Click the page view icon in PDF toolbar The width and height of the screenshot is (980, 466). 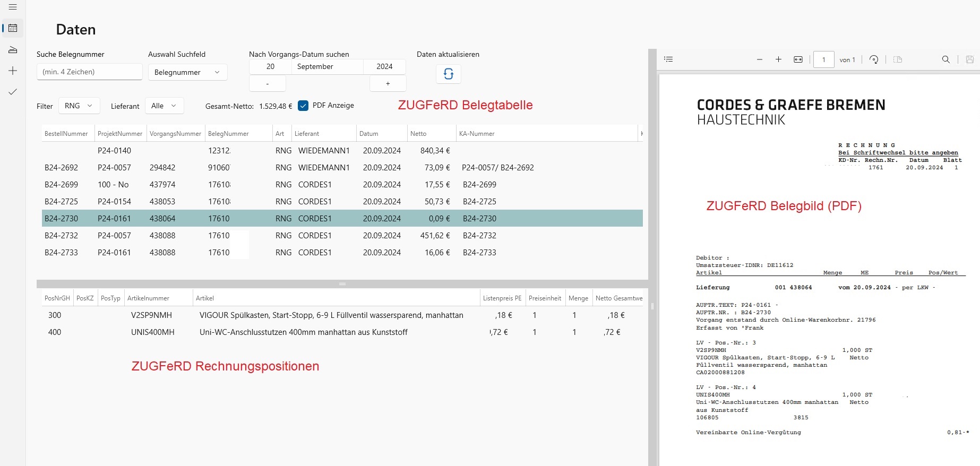click(898, 59)
